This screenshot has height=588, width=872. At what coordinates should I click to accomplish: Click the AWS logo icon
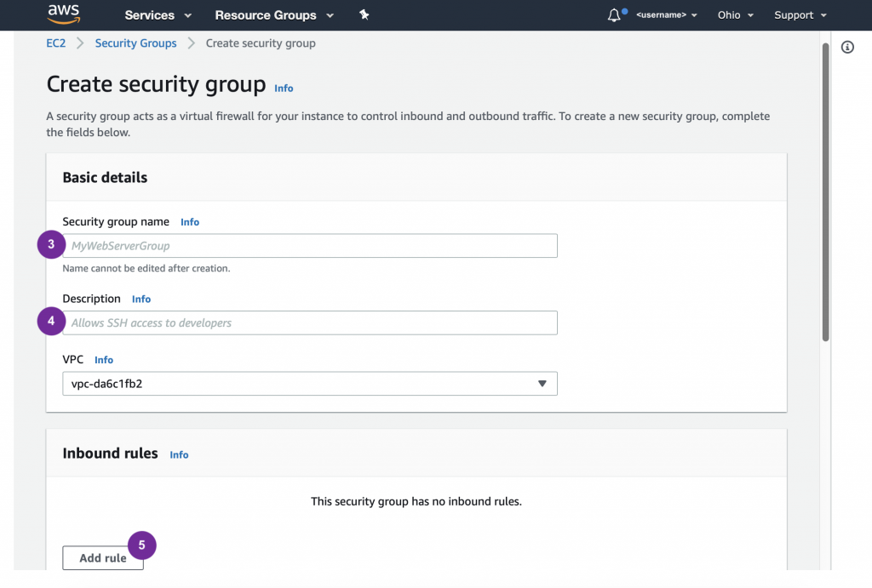tap(64, 14)
